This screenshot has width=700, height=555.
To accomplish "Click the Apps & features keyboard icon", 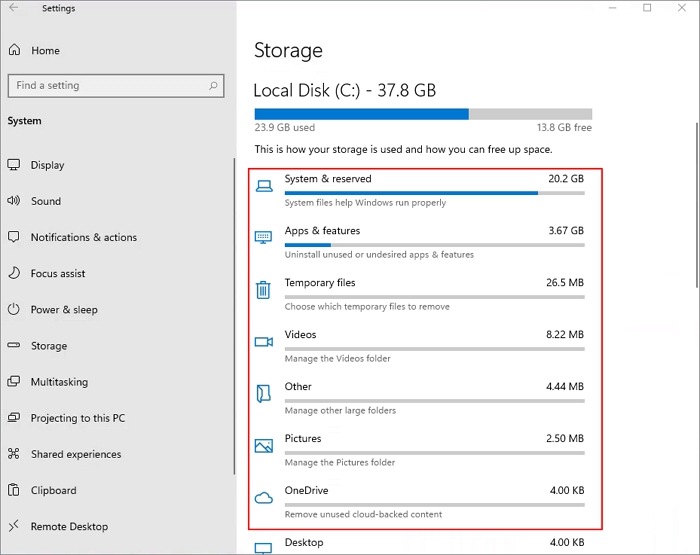I will click(x=263, y=238).
